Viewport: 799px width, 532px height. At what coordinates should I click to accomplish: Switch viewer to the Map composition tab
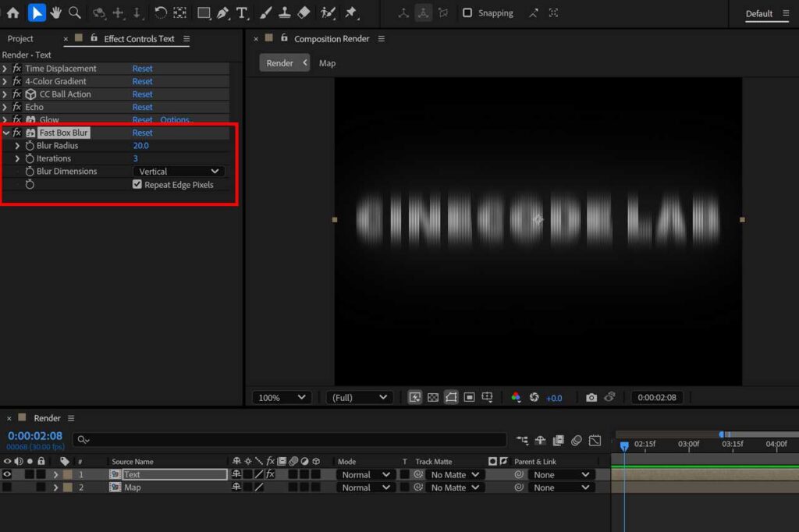pos(327,63)
